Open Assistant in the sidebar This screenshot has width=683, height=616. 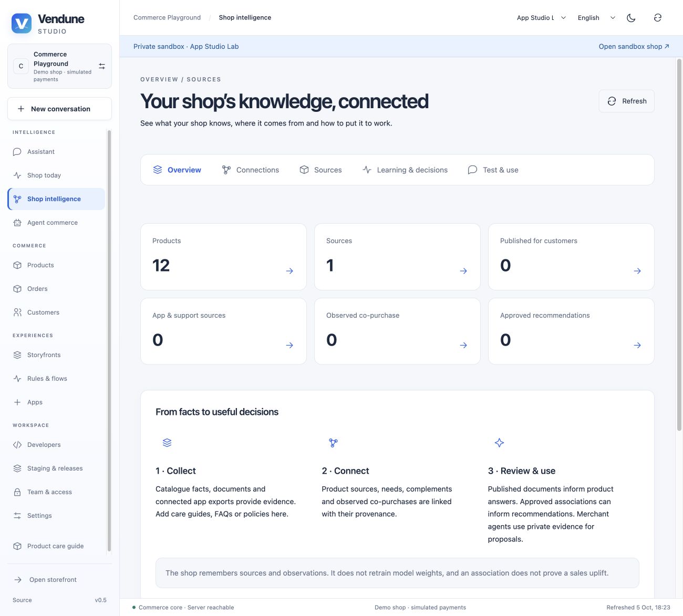pos(56,152)
